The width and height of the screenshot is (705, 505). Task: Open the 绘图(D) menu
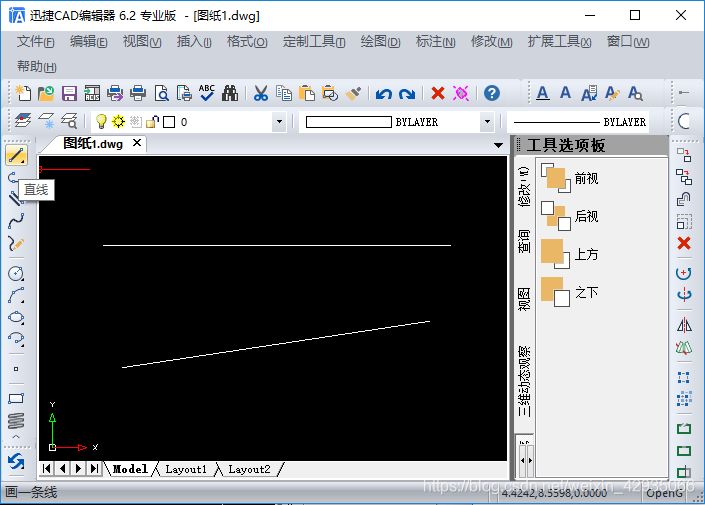pos(380,42)
